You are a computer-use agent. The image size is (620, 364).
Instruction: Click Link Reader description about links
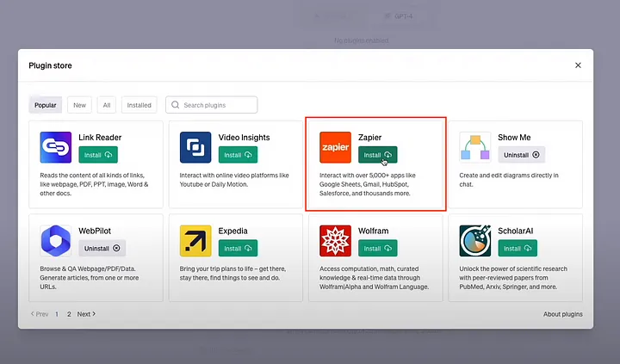[x=94, y=184]
